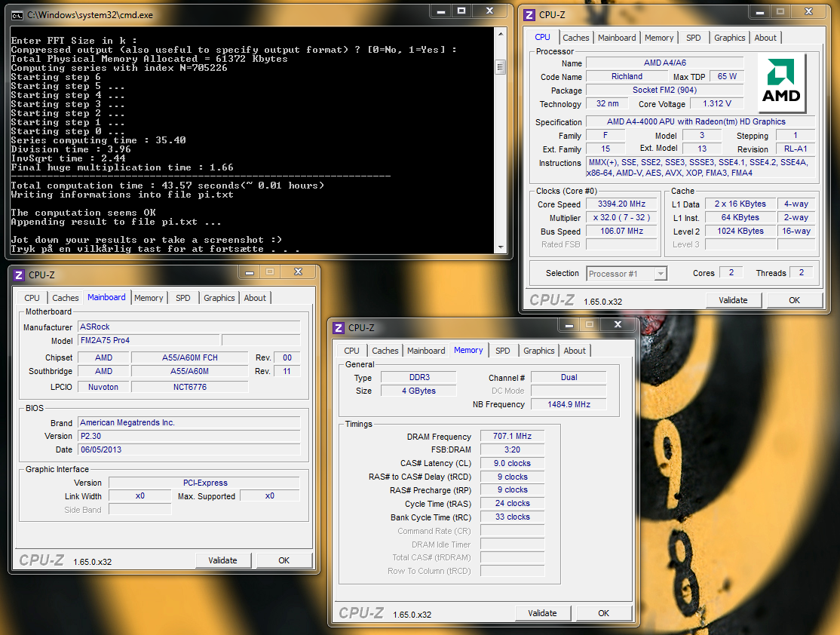Click the cmd.exe window title icon
The width and height of the screenshot is (840, 635).
tap(17, 15)
